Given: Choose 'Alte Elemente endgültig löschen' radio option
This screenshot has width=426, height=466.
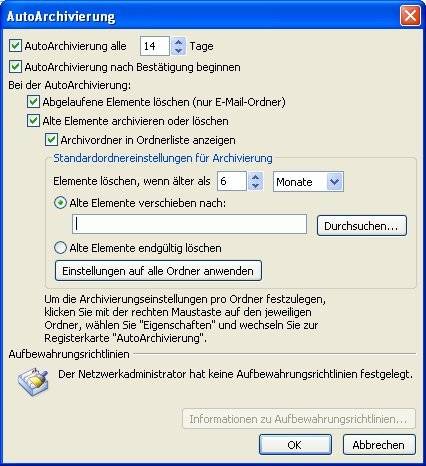Looking at the screenshot, I should pos(60,248).
